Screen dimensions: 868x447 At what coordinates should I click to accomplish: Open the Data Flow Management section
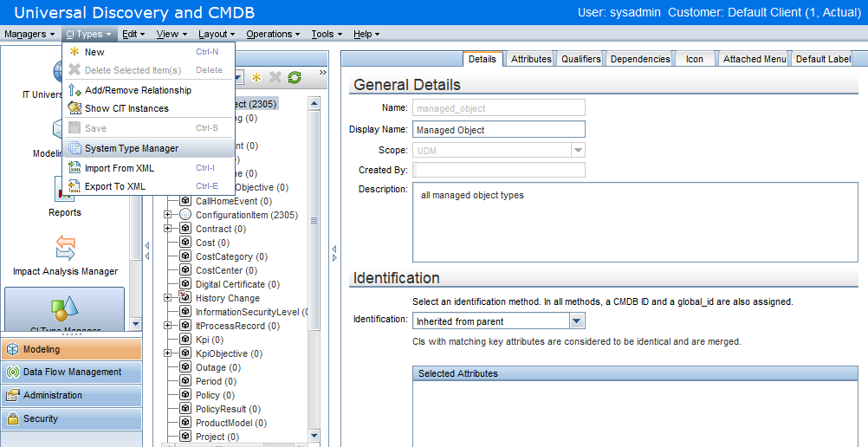coord(72,372)
